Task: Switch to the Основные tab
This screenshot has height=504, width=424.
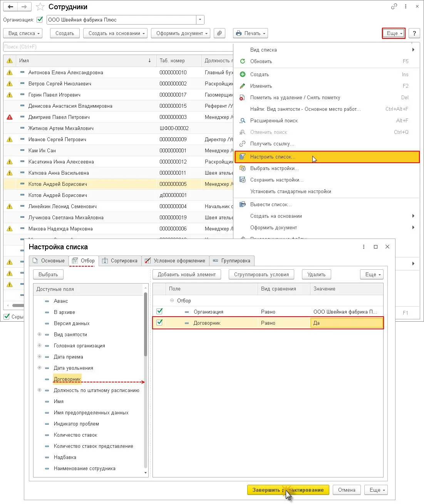Action: coord(49,260)
